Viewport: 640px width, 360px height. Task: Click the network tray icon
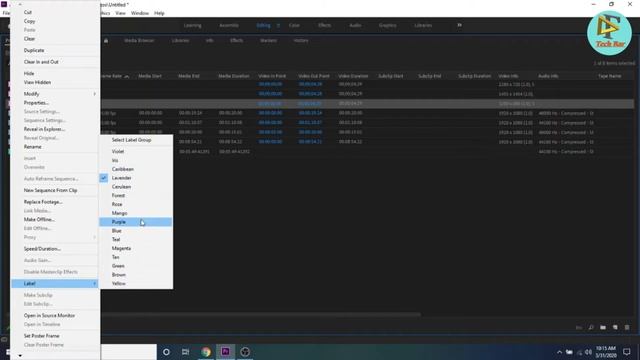coord(579,352)
